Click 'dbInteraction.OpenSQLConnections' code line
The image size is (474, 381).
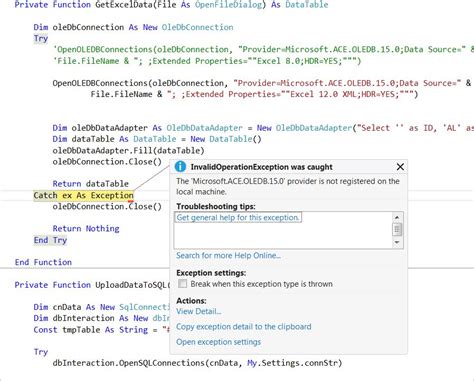click(197, 363)
